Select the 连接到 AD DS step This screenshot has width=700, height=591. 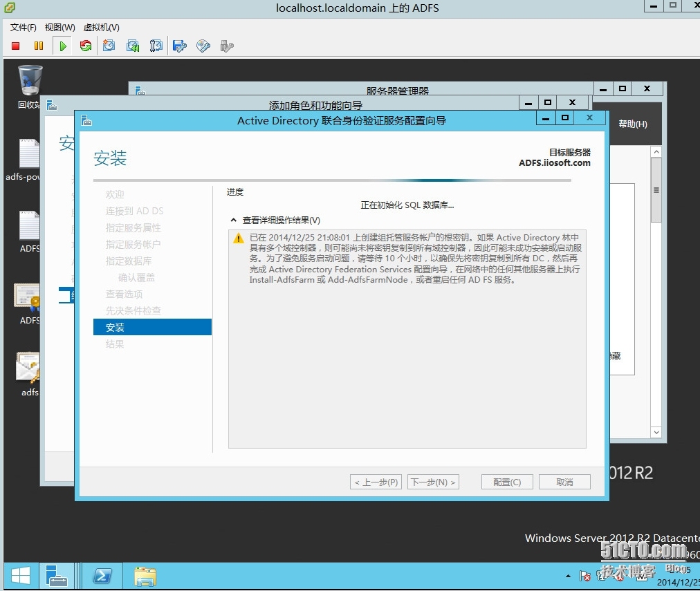134,211
